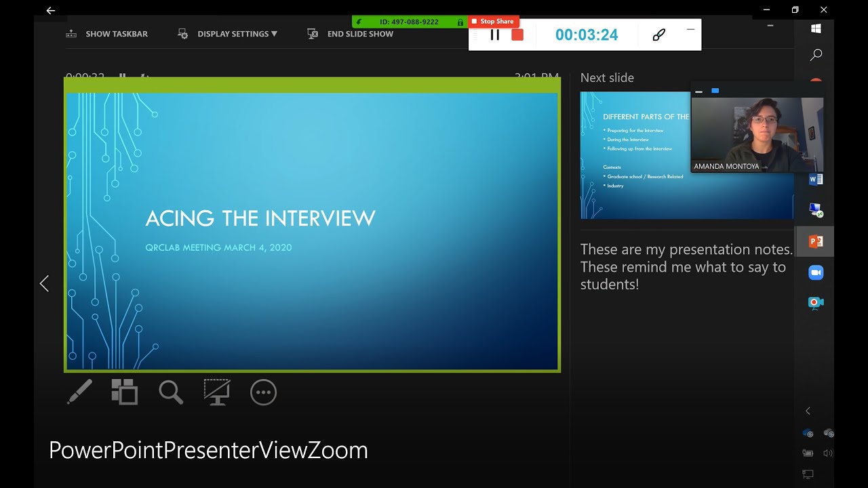Expand hidden system tray icons chevron

(808, 411)
